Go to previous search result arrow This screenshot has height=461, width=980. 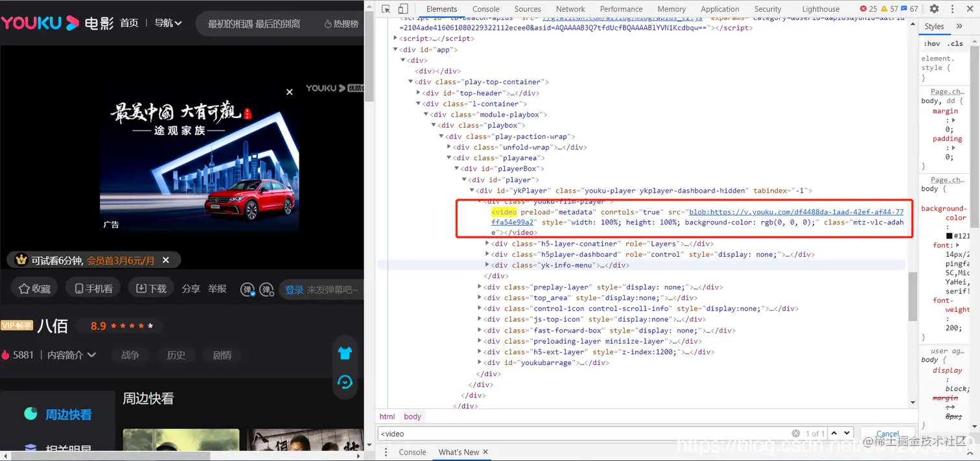[834, 433]
